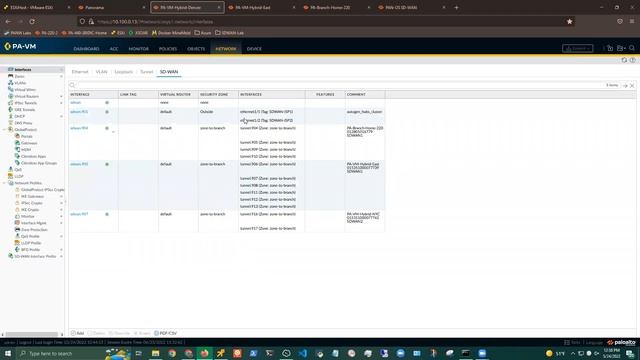The height and width of the screenshot is (360, 640).
Task: Switch to the Loopback interfaces sub-tab
Action: coord(124,72)
